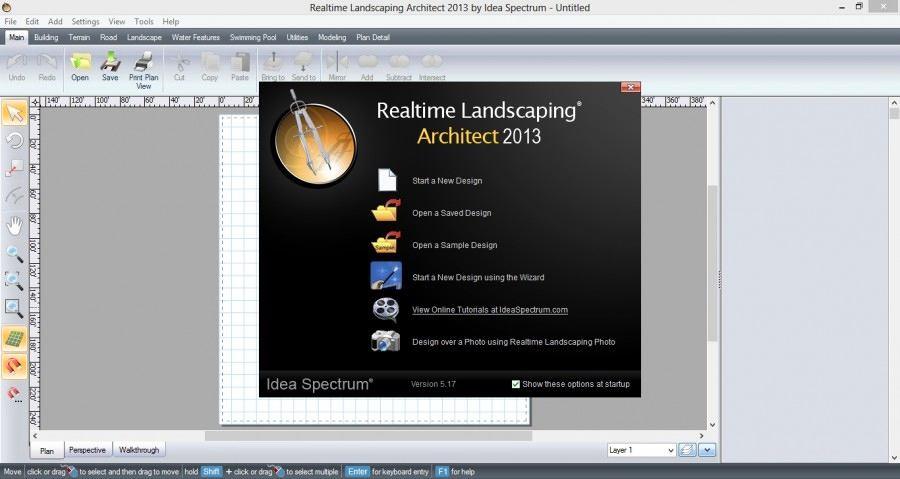Image resolution: width=900 pixels, height=479 pixels.
Task: Click the Open folder icon in toolbar
Action: tap(80, 62)
